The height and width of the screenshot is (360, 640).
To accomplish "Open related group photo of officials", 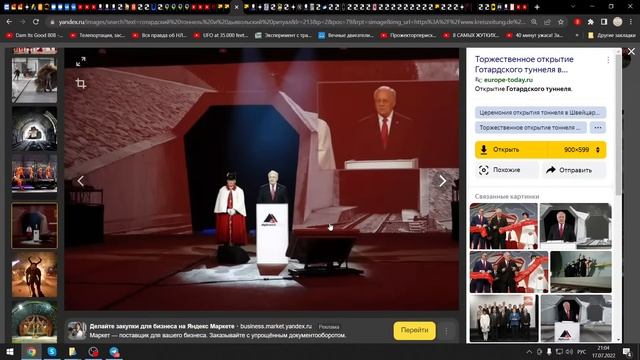I will coord(504,318).
